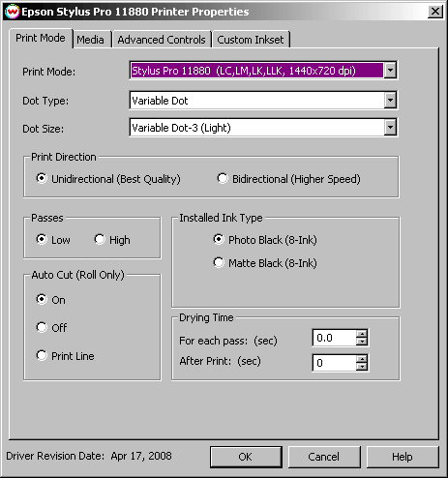Screen dimensions: 448x478
Task: Expand the Dot Type dropdown
Action: pos(390,101)
